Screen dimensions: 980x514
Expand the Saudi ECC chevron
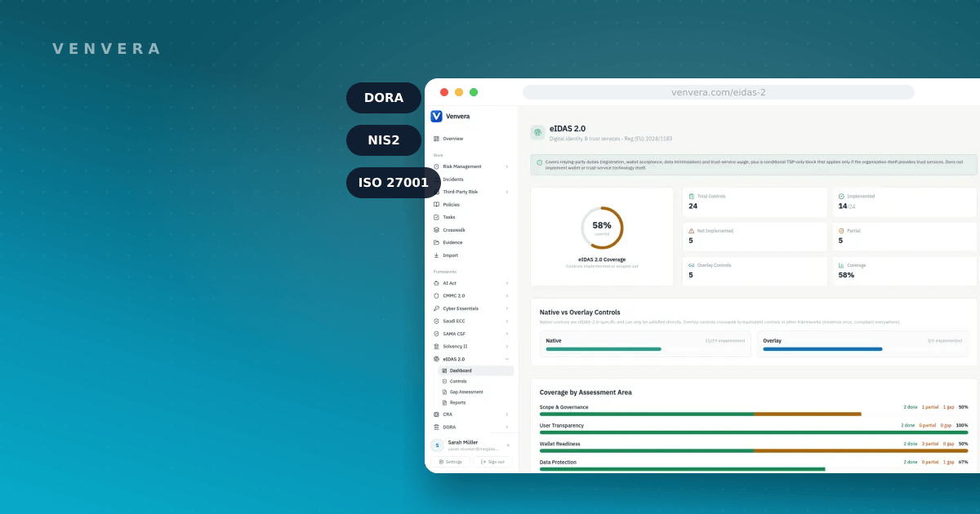[x=506, y=321]
